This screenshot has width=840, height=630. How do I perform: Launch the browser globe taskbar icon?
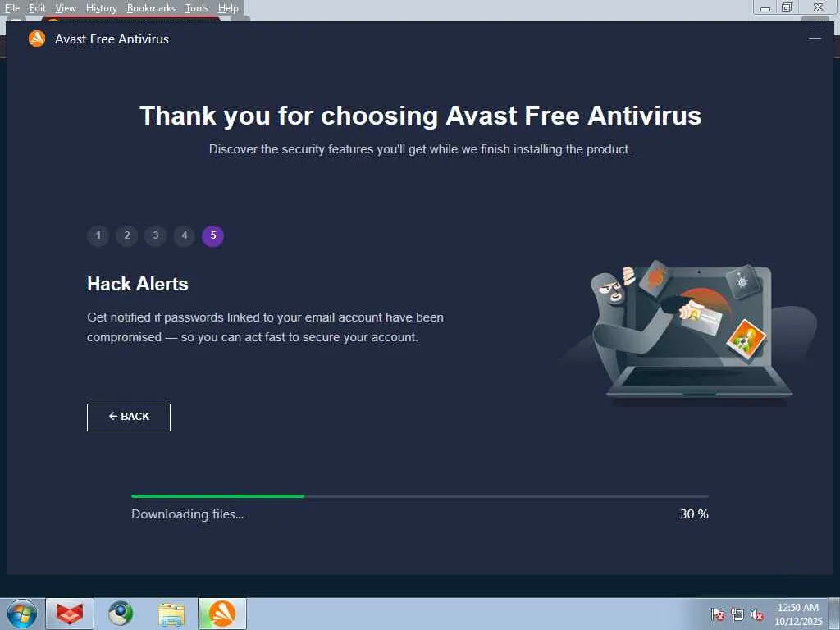point(121,614)
